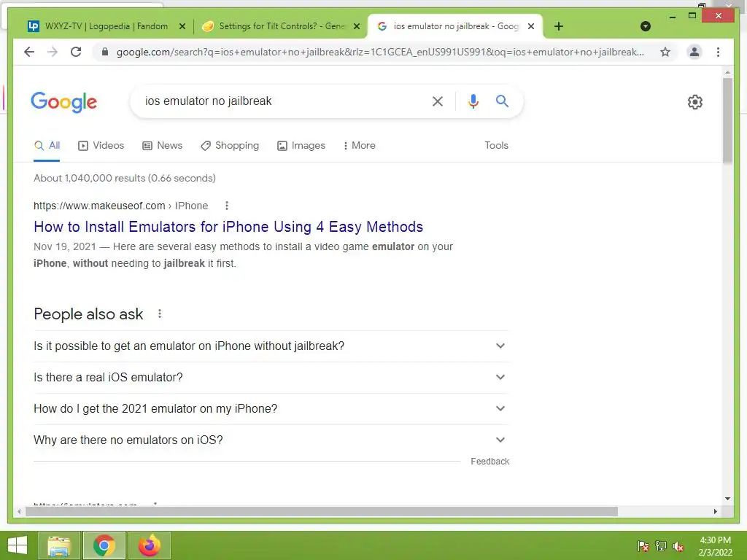Open the tab search dropdown circle
The height and width of the screenshot is (560, 747).
point(646,26)
